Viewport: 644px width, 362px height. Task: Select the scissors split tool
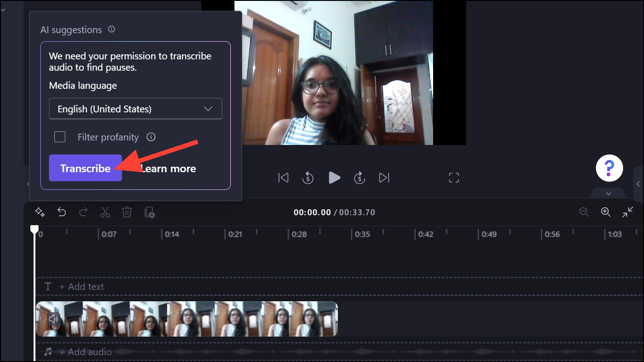click(105, 212)
